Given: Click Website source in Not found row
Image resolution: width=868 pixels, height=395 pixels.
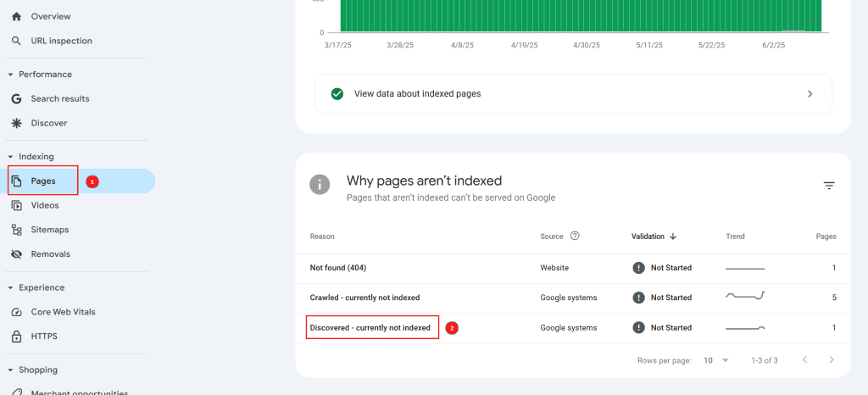Looking at the screenshot, I should pyautogui.click(x=554, y=268).
